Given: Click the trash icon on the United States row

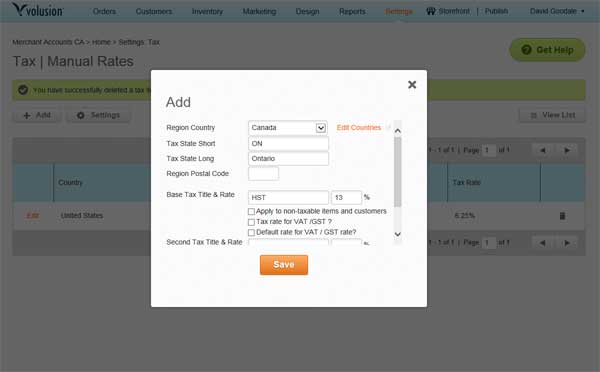Looking at the screenshot, I should [x=562, y=216].
